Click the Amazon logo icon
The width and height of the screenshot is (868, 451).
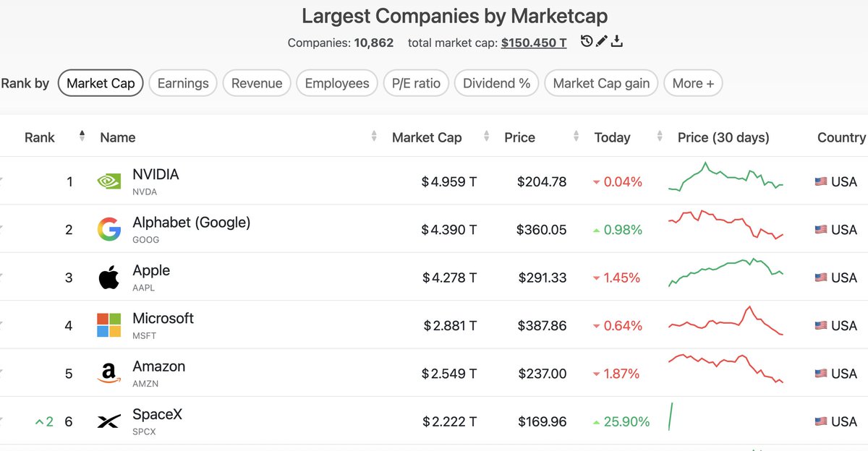coord(109,374)
